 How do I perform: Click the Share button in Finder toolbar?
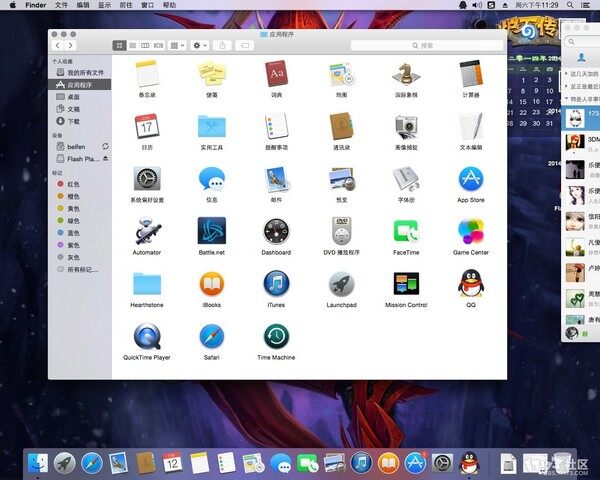222,46
